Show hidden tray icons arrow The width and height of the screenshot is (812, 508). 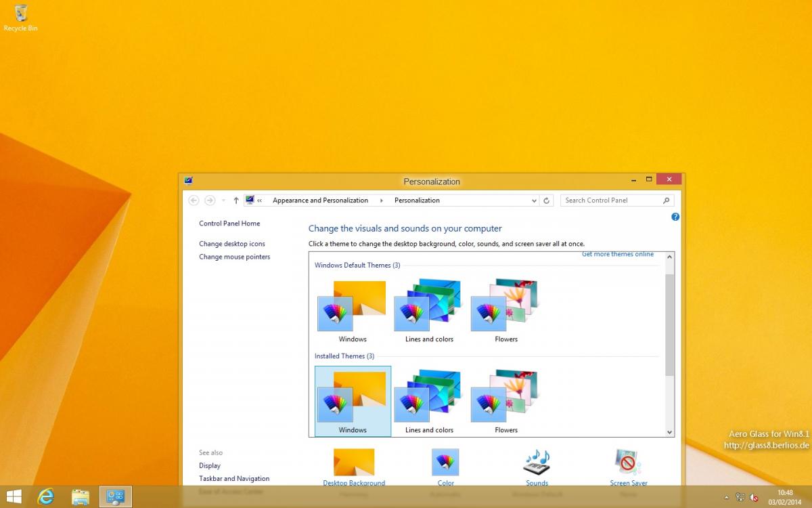point(727,497)
